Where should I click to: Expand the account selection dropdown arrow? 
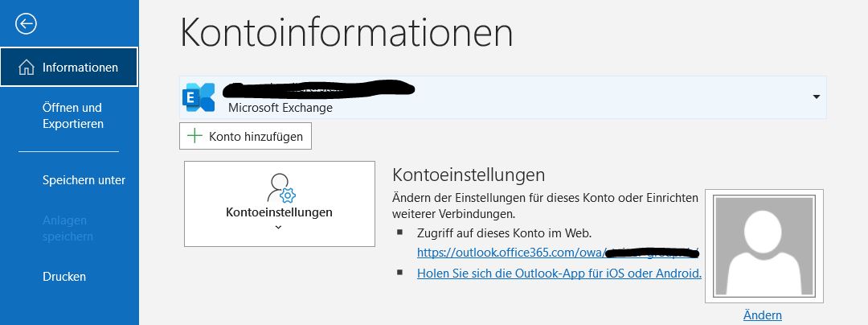[x=816, y=97]
